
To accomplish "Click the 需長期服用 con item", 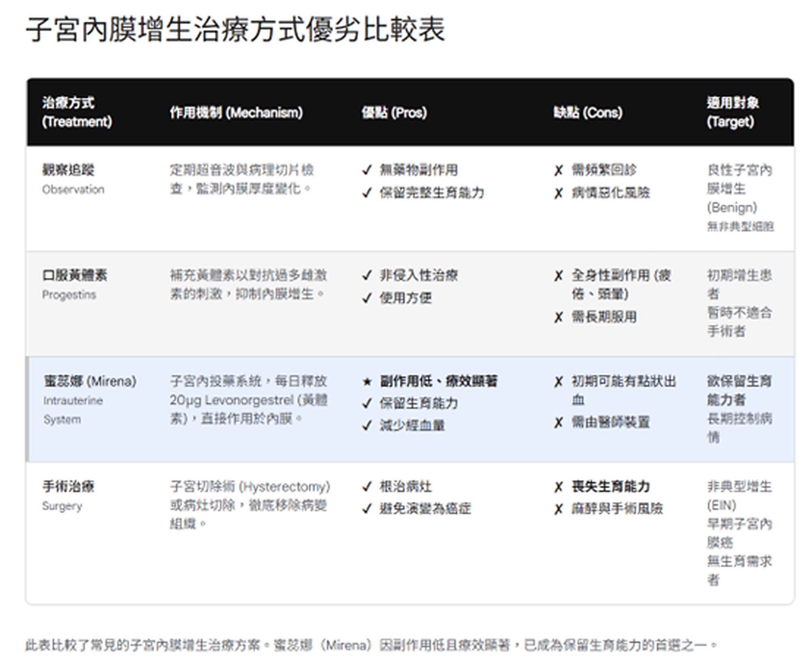I will pyautogui.click(x=604, y=316).
